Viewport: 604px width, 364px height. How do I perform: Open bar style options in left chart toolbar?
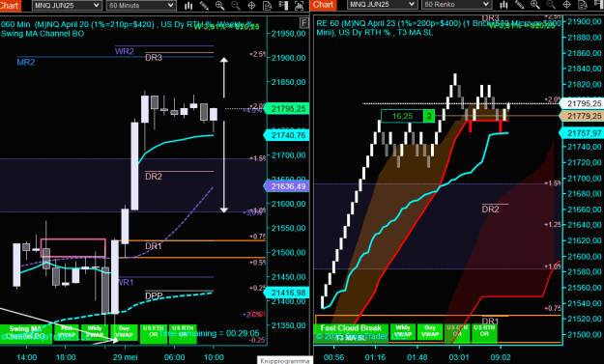coord(188,6)
